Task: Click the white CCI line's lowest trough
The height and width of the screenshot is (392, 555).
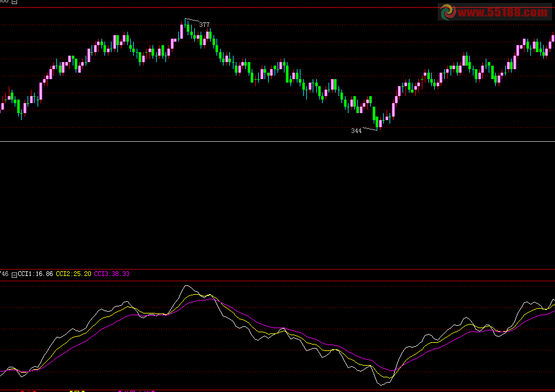Action: point(383,384)
